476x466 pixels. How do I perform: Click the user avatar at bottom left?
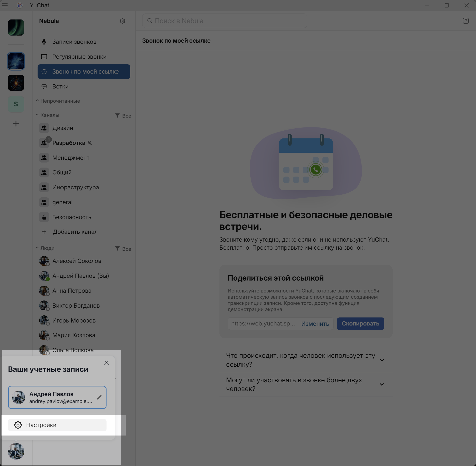click(16, 451)
